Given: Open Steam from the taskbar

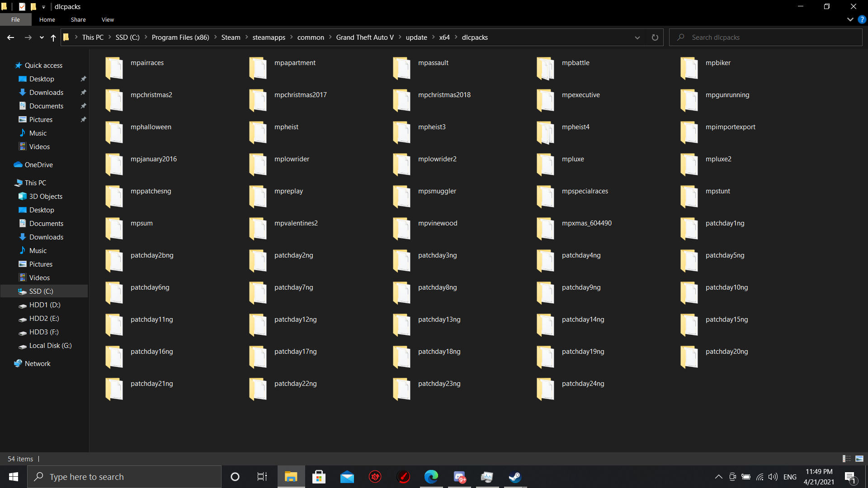Looking at the screenshot, I should [x=515, y=477].
